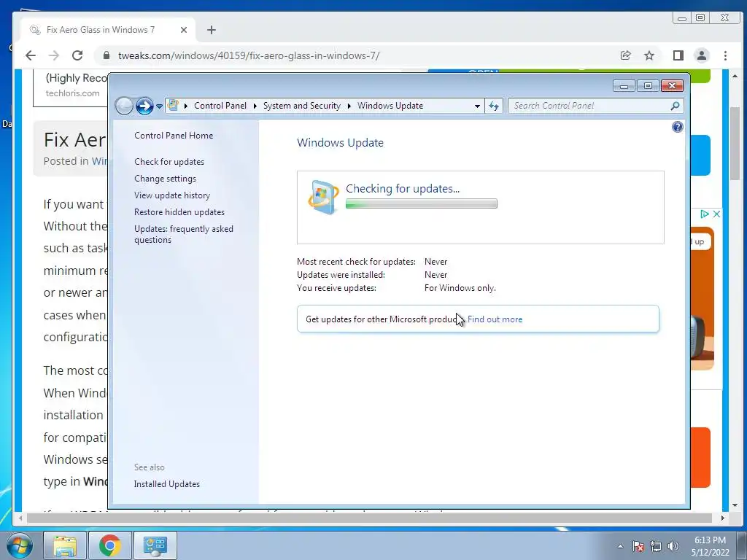747x560 pixels.
Task: Click Check for updates link
Action: [169, 162]
